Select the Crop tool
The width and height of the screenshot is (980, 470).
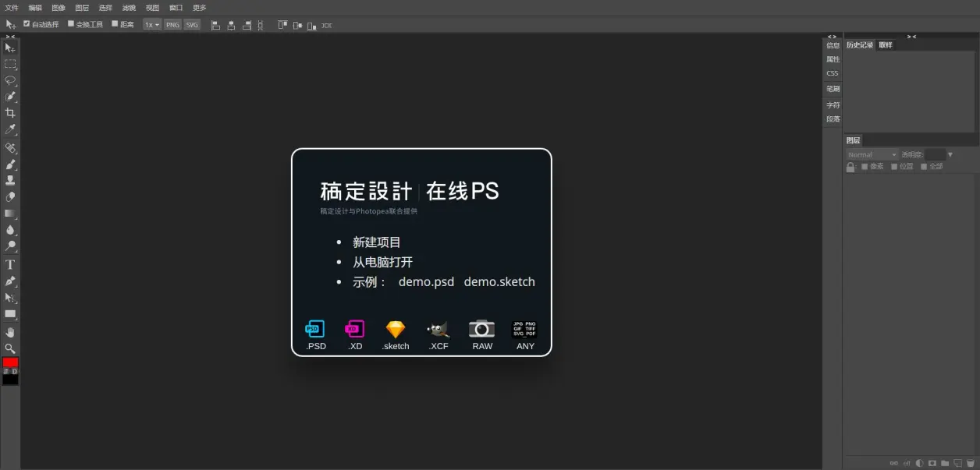(x=10, y=113)
